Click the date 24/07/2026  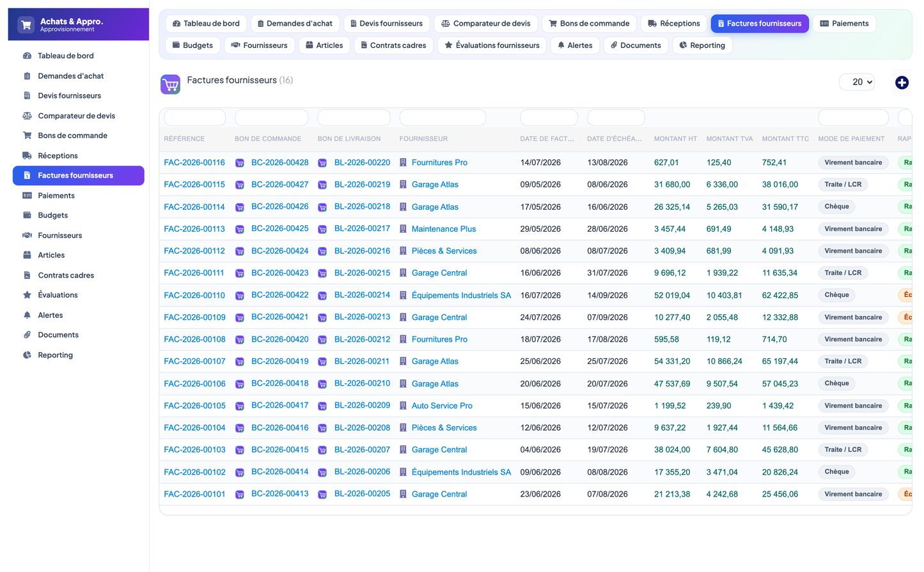540,317
